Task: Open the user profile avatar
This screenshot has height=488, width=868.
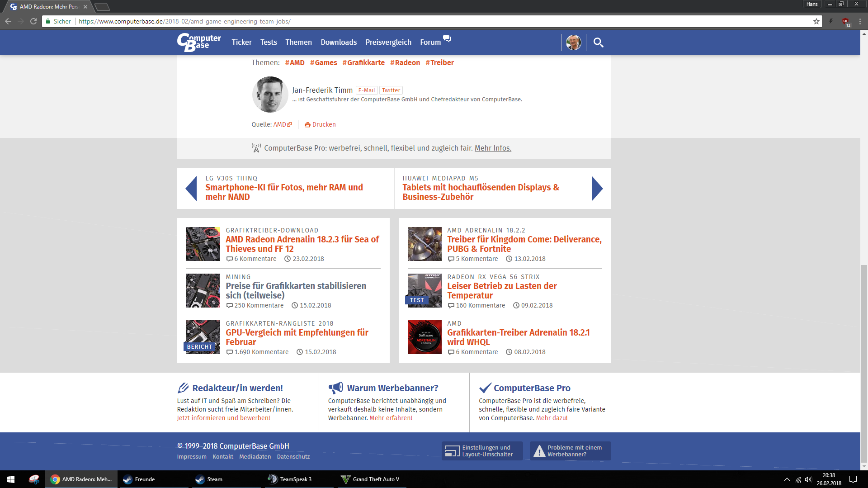Action: [x=573, y=43]
